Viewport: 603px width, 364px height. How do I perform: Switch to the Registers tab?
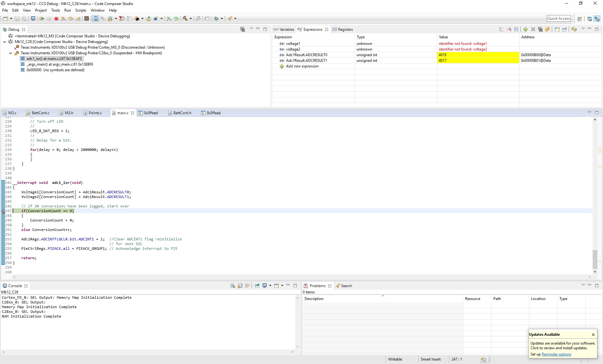click(345, 29)
